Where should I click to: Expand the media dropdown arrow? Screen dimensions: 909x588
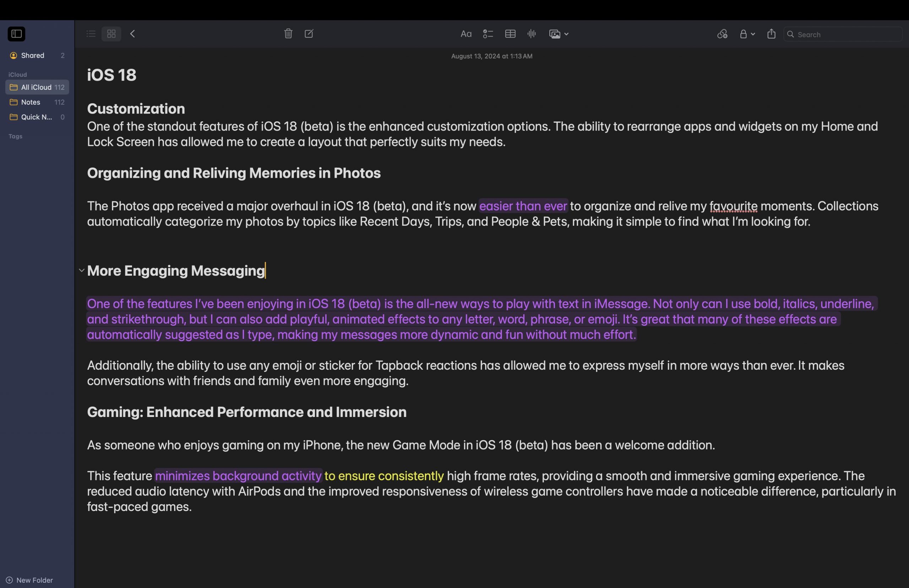point(566,34)
